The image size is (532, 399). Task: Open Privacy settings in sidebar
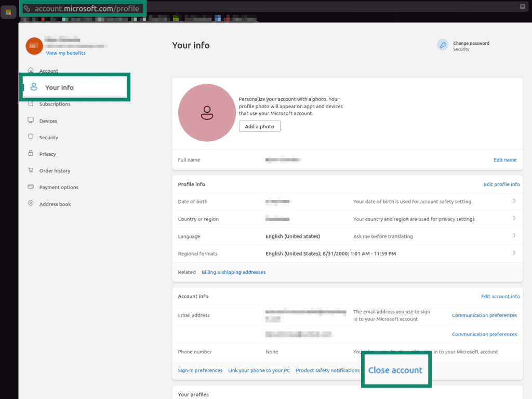pos(47,154)
